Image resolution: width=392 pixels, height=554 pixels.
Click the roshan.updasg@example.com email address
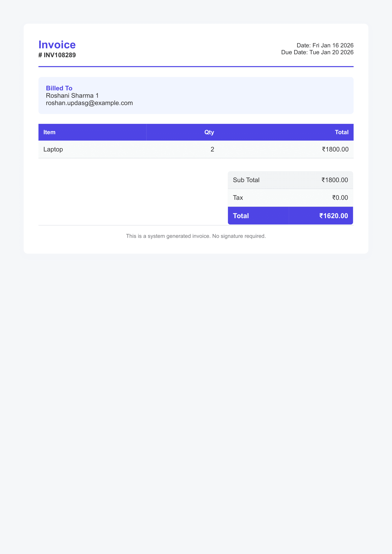tap(89, 103)
